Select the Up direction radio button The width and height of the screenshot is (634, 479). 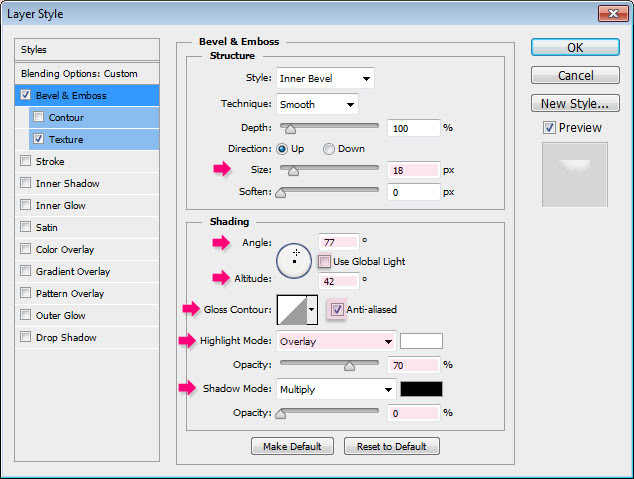[282, 149]
